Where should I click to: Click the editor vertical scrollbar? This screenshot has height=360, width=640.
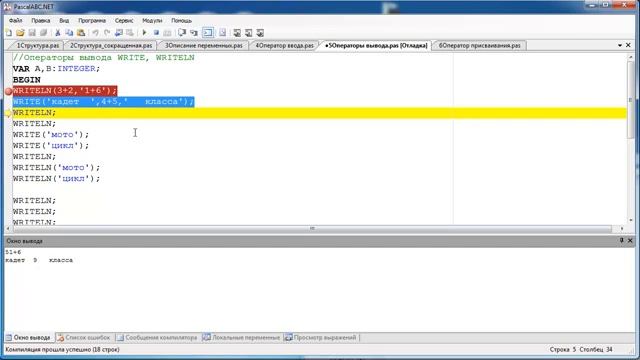(x=631, y=139)
